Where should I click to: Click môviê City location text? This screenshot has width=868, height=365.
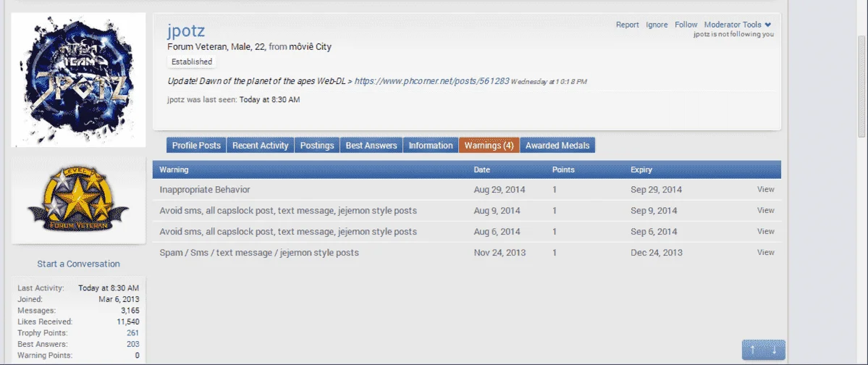[x=310, y=47]
